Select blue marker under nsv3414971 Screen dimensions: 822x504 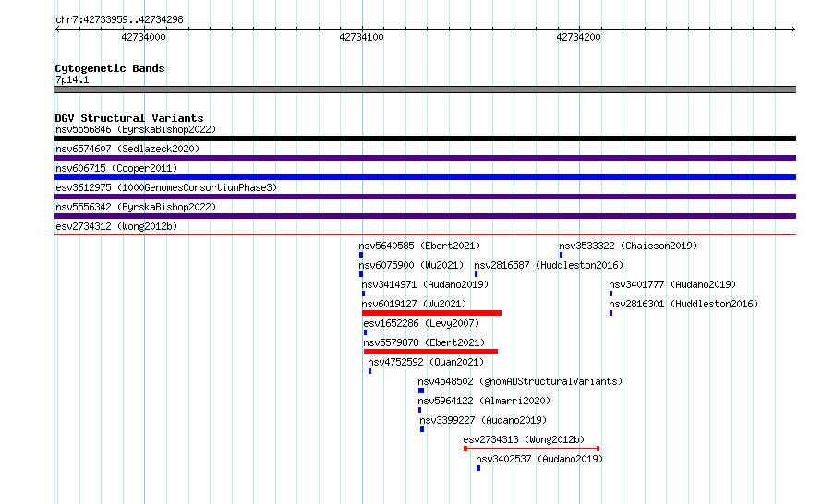(x=363, y=294)
